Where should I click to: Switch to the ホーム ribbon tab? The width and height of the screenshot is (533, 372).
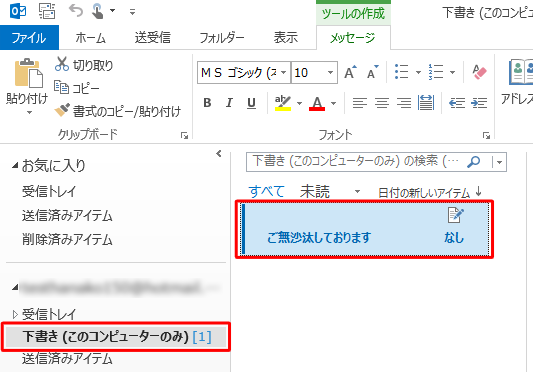click(90, 37)
